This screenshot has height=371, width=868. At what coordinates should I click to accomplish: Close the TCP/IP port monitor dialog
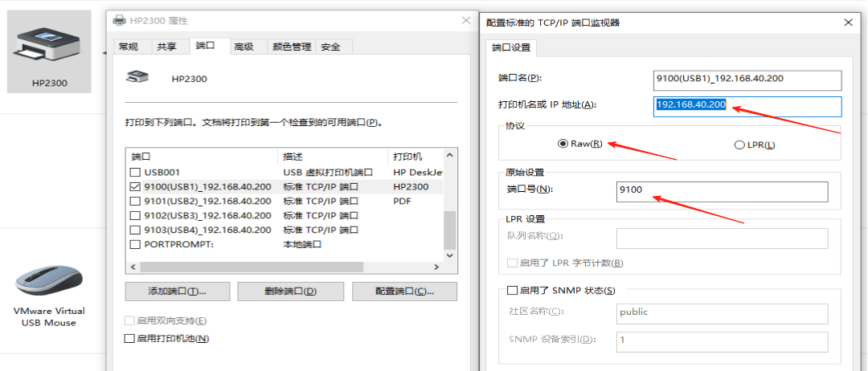pos(848,22)
